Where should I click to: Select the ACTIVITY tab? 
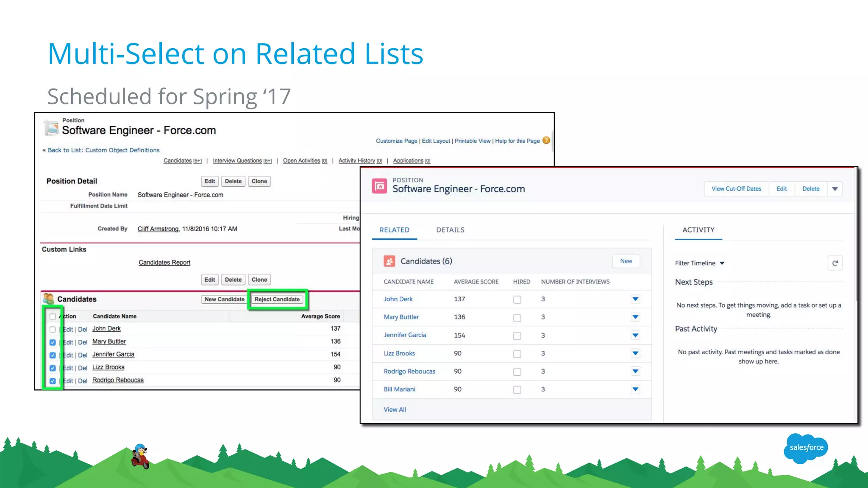[x=698, y=230]
